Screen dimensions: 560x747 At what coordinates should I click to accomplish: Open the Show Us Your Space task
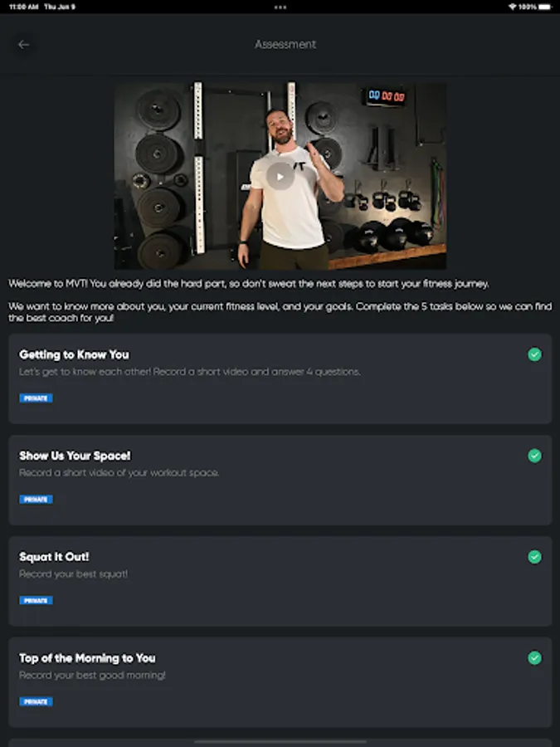tap(280, 480)
